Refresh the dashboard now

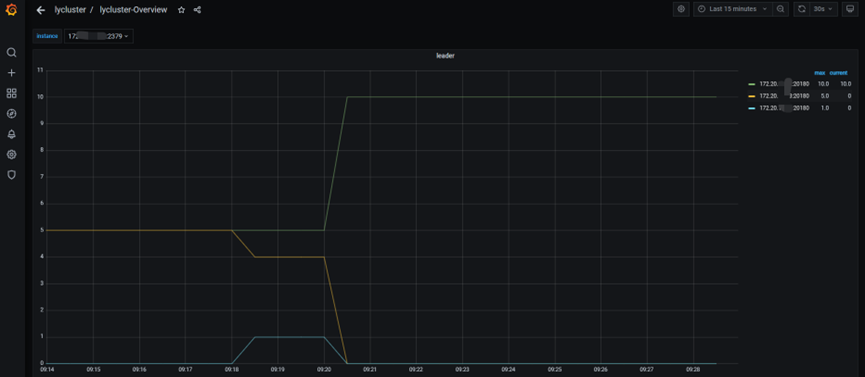coord(802,9)
